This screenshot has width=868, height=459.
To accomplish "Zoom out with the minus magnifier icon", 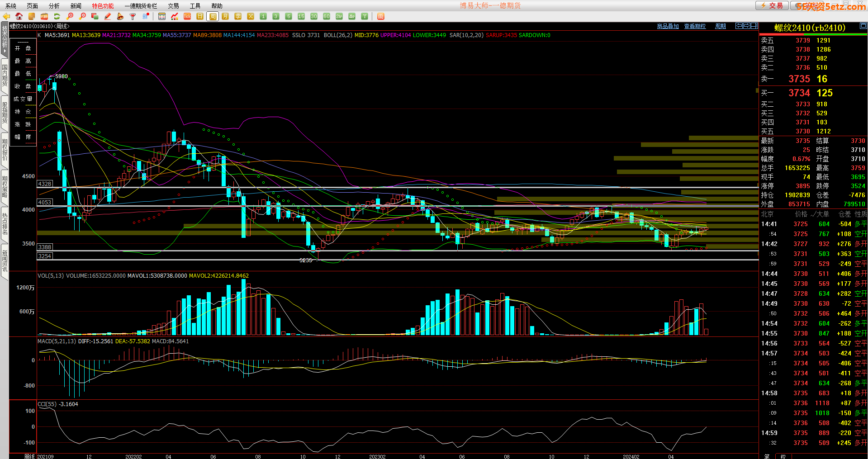I will coord(82,16).
